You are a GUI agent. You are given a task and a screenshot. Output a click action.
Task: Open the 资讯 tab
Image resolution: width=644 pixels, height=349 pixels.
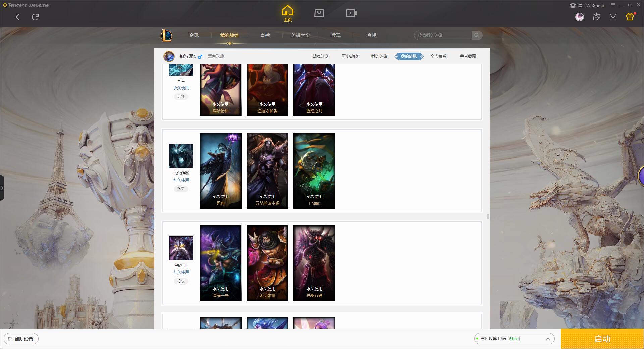(x=194, y=35)
